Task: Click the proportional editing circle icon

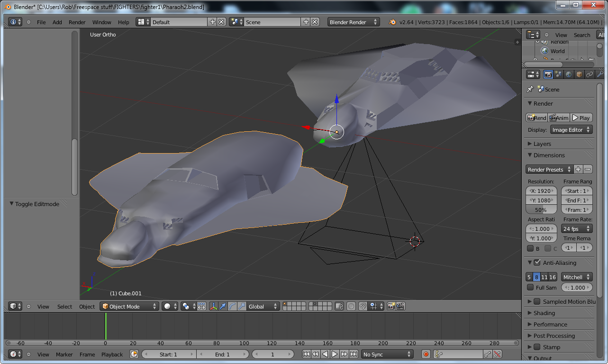Action: pyautogui.click(x=351, y=306)
